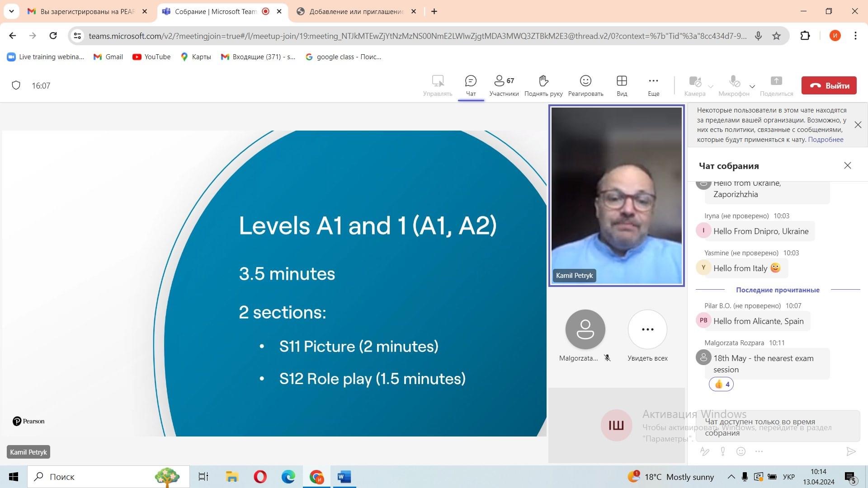
Task: Open the text format icon in chat
Action: tap(704, 451)
